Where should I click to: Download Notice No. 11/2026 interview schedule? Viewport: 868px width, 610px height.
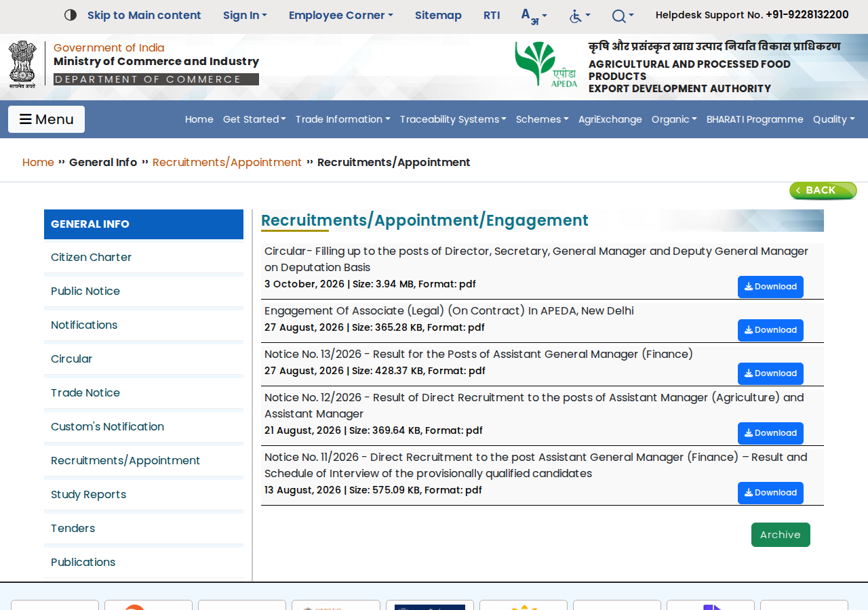[770, 493]
